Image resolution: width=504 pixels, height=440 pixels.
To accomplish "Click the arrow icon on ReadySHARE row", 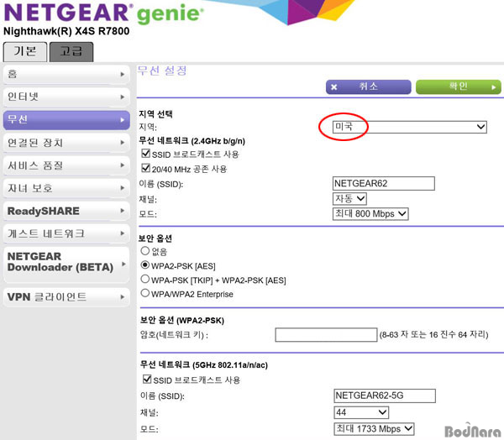I will click(x=123, y=211).
